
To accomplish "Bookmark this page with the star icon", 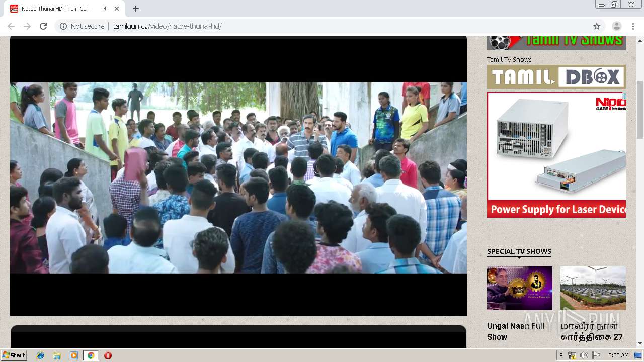I will point(597,26).
